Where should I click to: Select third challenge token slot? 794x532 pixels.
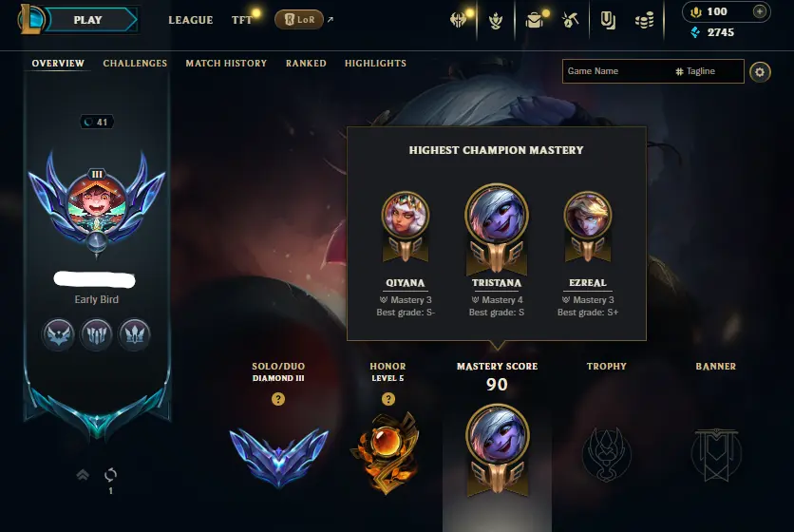[x=134, y=334]
